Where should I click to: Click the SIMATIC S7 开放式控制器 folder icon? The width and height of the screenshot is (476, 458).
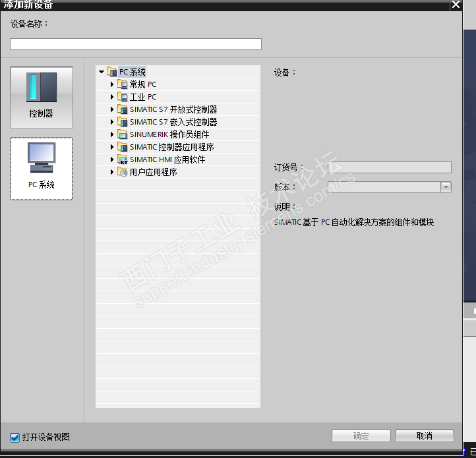123,109
